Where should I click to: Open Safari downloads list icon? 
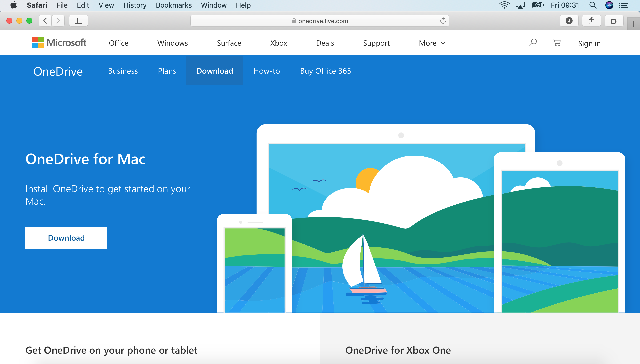point(569,21)
